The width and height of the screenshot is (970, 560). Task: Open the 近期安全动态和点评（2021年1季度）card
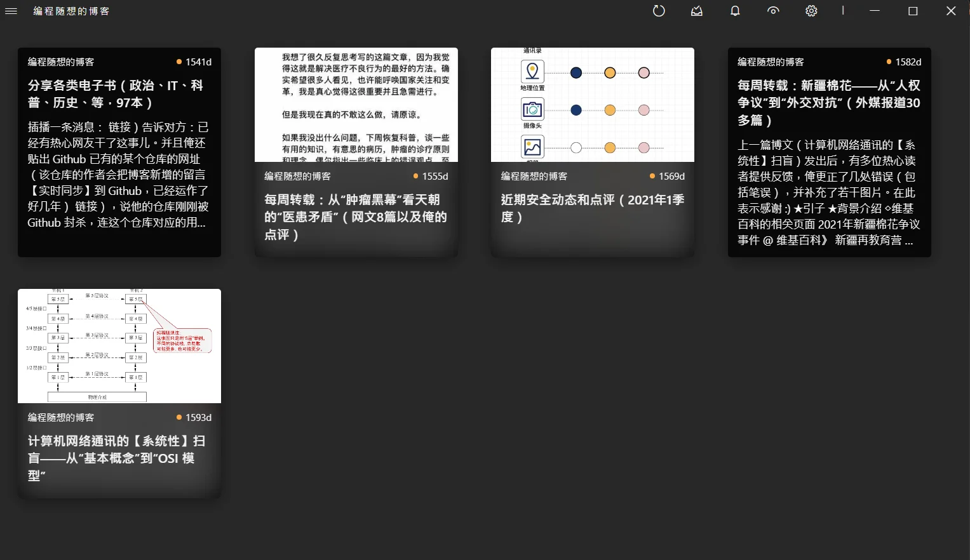point(592,210)
